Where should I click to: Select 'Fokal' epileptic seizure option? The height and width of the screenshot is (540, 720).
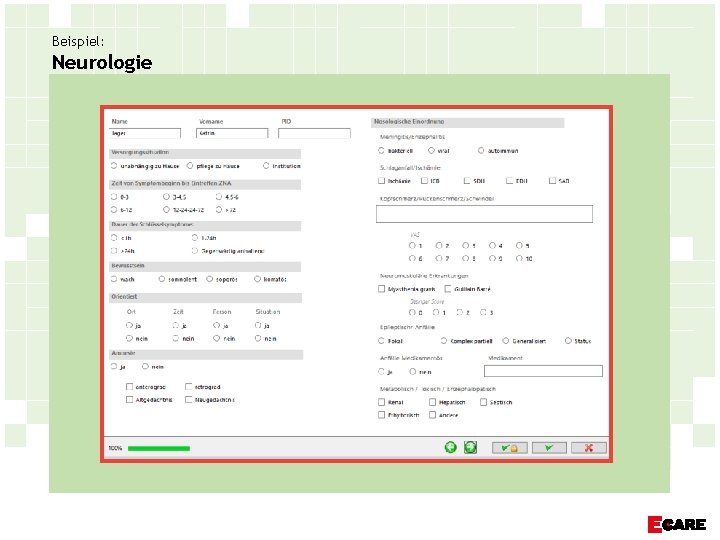[x=381, y=341]
